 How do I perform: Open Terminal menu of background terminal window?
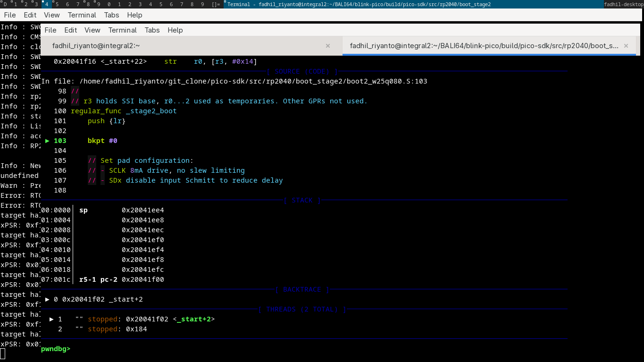tap(82, 15)
